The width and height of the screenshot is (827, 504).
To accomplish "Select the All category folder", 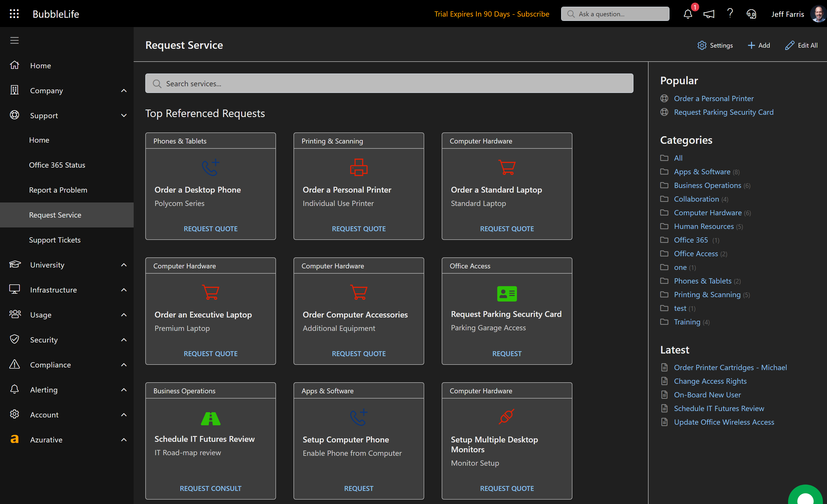I will click(x=678, y=158).
